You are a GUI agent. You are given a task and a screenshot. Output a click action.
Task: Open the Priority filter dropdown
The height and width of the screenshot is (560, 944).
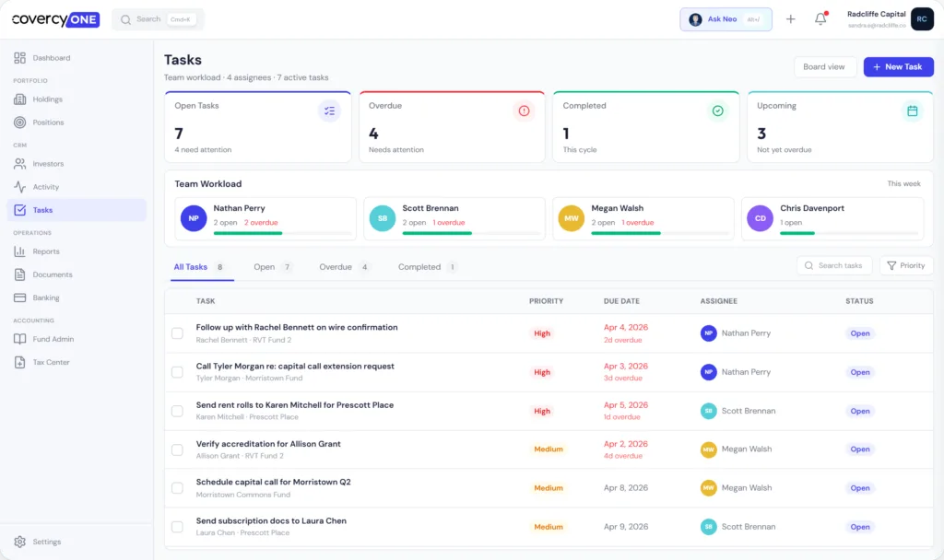(906, 265)
